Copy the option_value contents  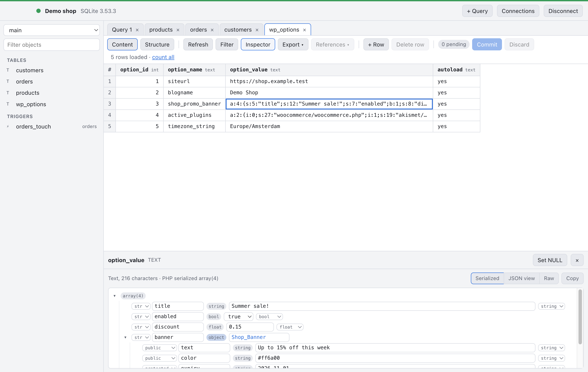pos(572,278)
